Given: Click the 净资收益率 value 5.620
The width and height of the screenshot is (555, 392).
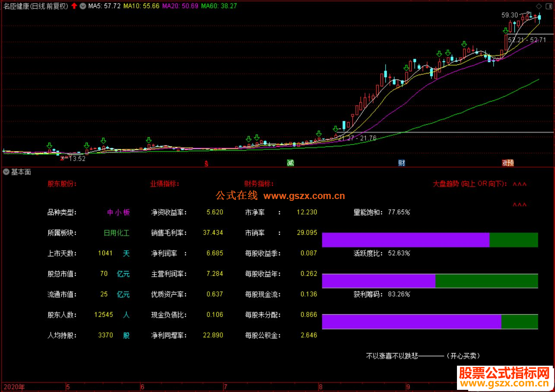Looking at the screenshot, I should [x=215, y=212].
